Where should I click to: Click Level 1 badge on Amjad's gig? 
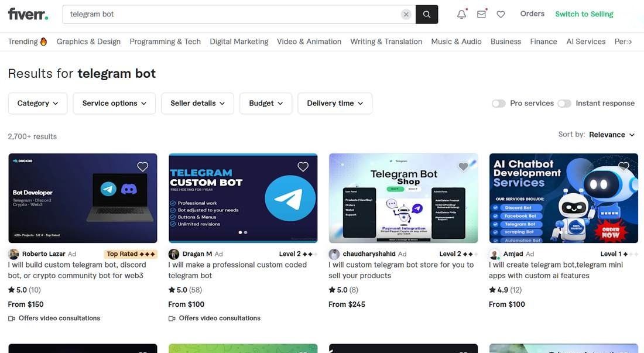pos(619,254)
